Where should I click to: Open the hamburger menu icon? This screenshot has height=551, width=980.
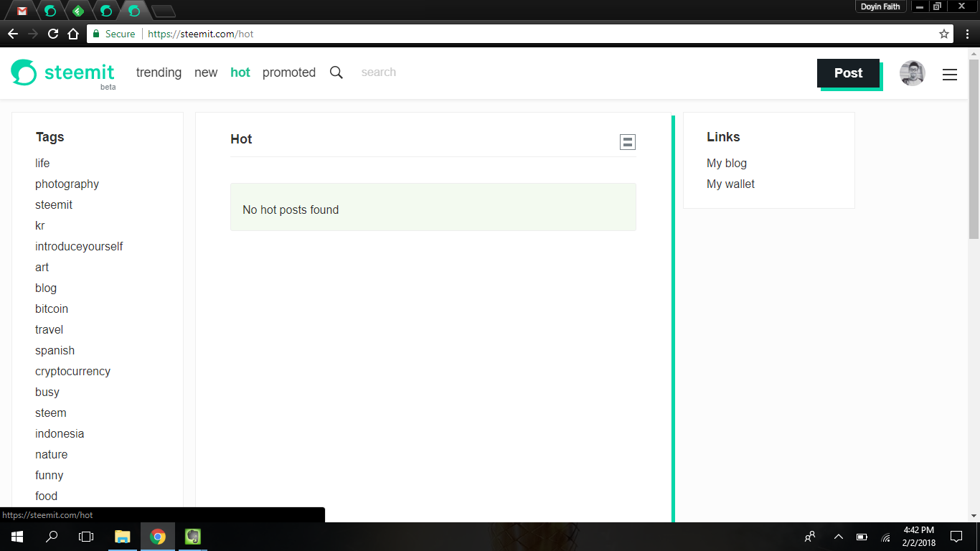coord(950,74)
